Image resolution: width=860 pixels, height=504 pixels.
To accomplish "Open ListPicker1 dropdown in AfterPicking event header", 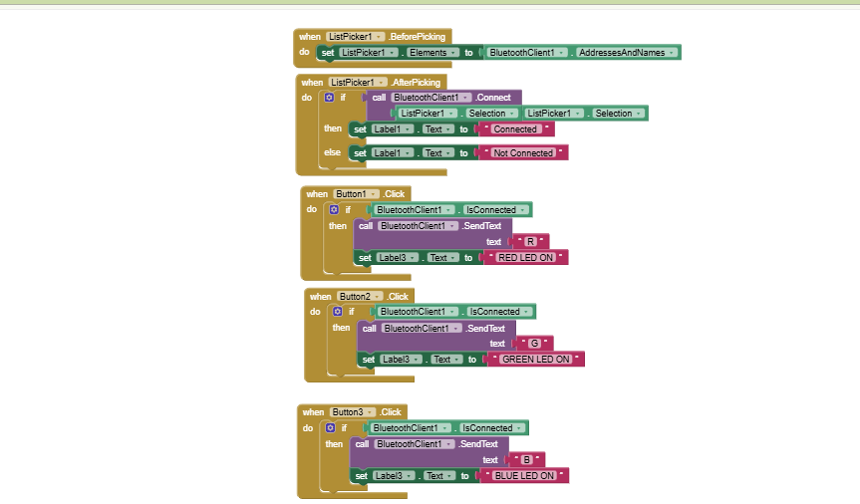I will (358, 83).
